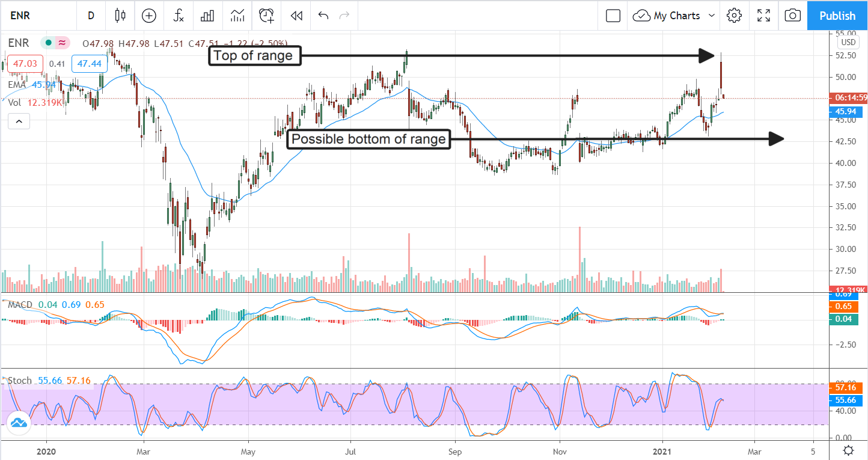Click the blue Publish button

point(837,16)
